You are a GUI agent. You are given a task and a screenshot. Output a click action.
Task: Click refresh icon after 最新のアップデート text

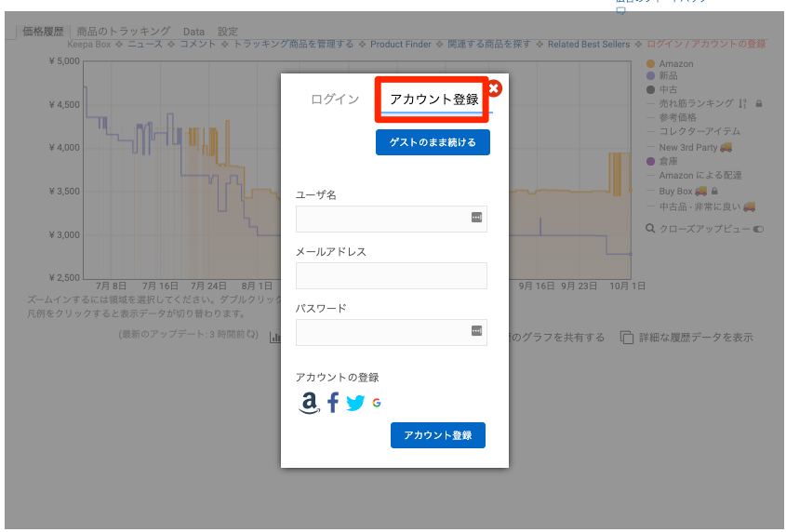pos(252,335)
